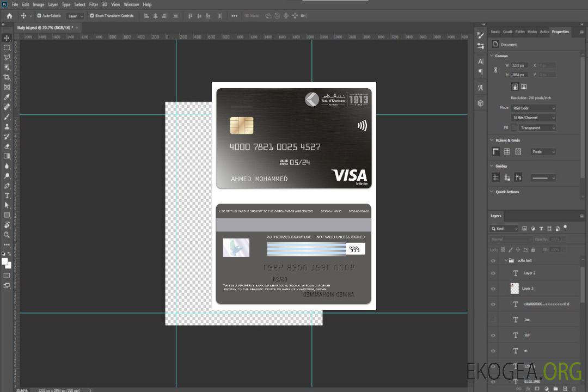Hide the 'm' text layer
Image resolution: width=588 pixels, height=392 pixels.
pyautogui.click(x=493, y=351)
